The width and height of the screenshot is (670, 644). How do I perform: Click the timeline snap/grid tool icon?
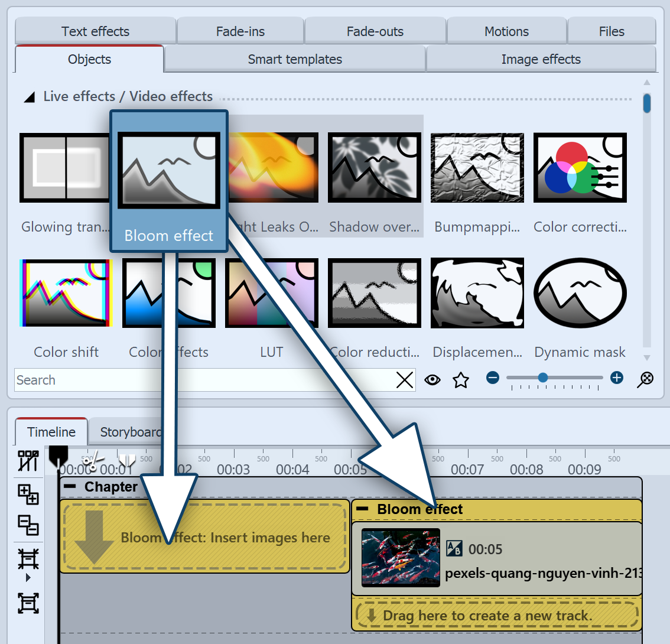[28, 461]
